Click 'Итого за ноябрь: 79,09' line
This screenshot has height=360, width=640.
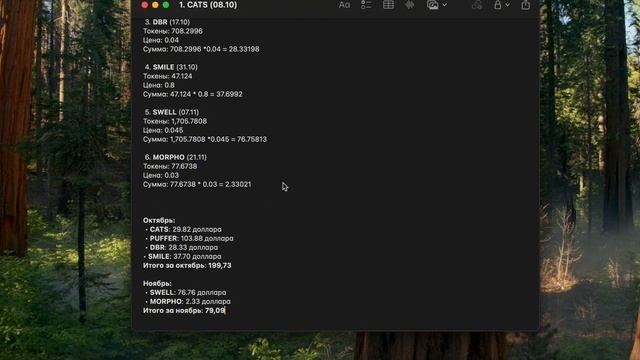pos(184,310)
